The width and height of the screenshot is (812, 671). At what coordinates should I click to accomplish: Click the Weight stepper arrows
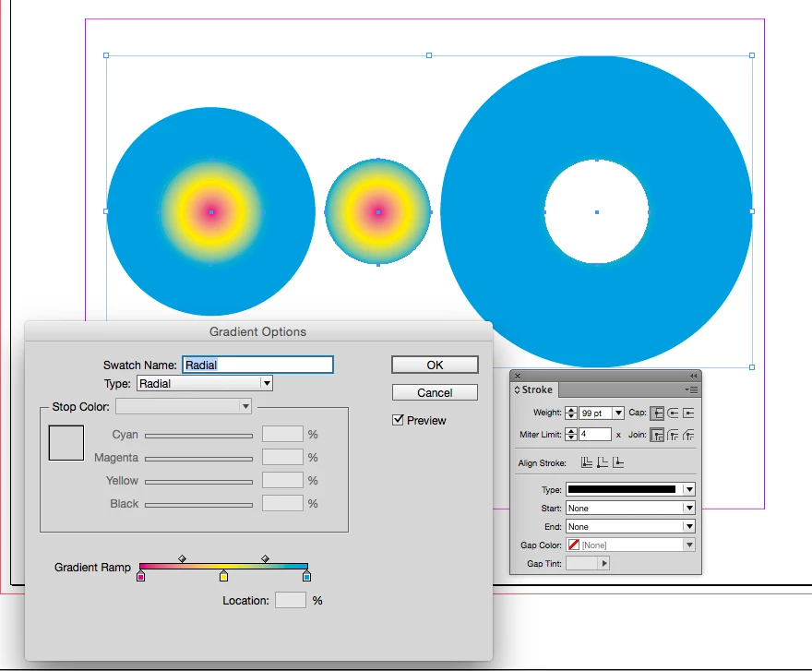[570, 413]
